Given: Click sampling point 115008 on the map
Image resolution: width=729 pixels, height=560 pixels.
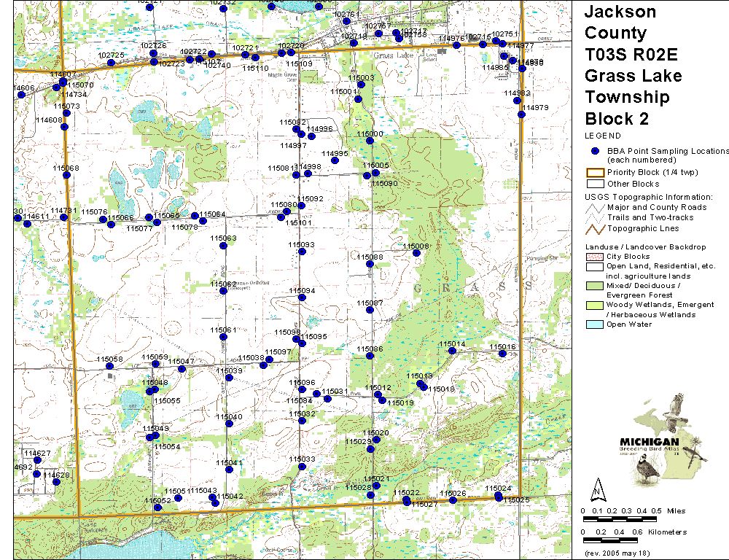Looking at the screenshot, I should coord(413,254).
